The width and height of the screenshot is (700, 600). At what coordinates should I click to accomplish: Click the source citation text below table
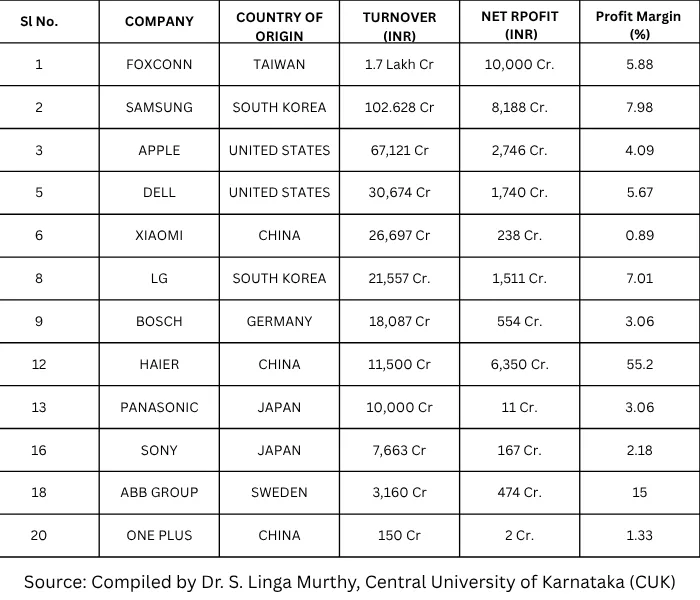349,581
